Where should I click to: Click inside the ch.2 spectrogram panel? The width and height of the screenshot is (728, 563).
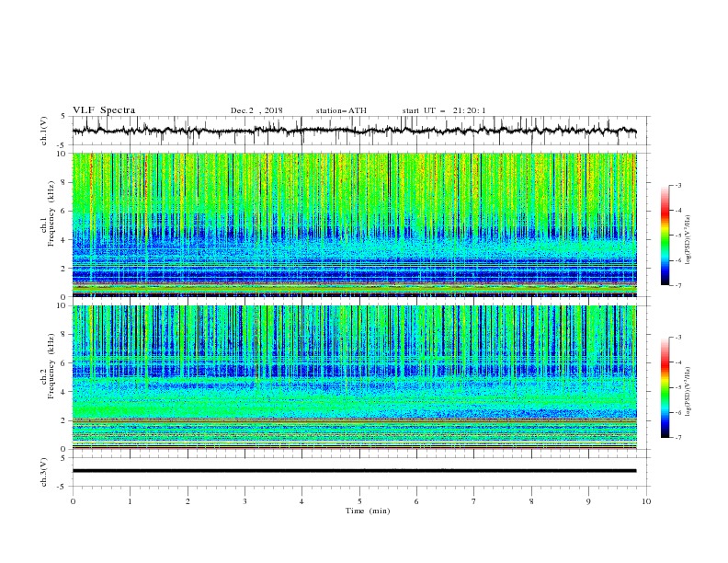354,377
